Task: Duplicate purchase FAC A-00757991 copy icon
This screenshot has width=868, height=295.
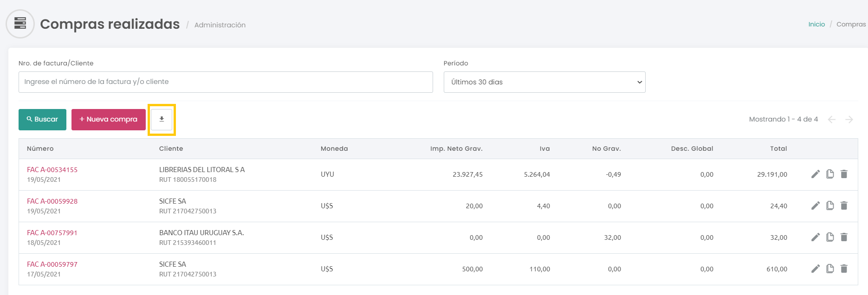Action: (830, 237)
